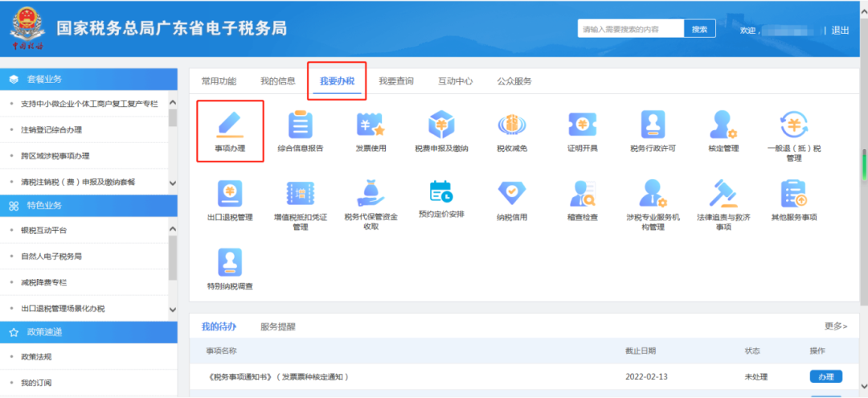This screenshot has width=868, height=398.
Task: Click 《税务事项通知书》(发票票种核定通知) item name
Action: (279, 377)
